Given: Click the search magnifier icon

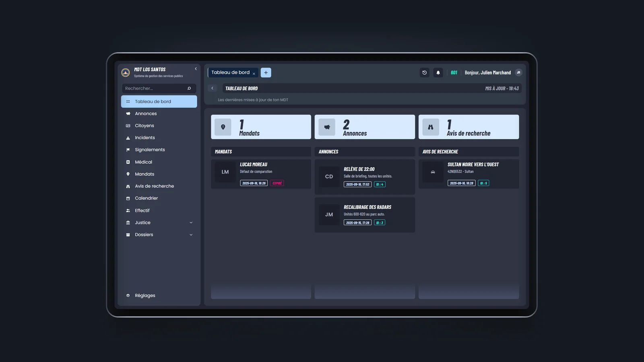Looking at the screenshot, I should 189,88.
